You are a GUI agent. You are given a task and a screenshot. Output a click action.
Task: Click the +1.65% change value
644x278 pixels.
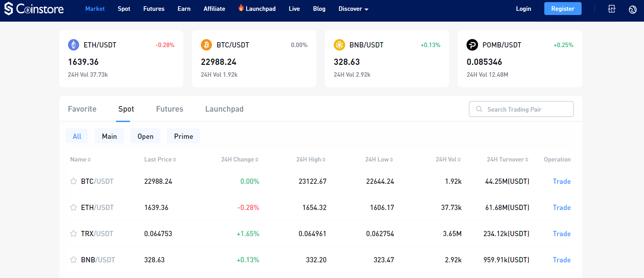248,234
